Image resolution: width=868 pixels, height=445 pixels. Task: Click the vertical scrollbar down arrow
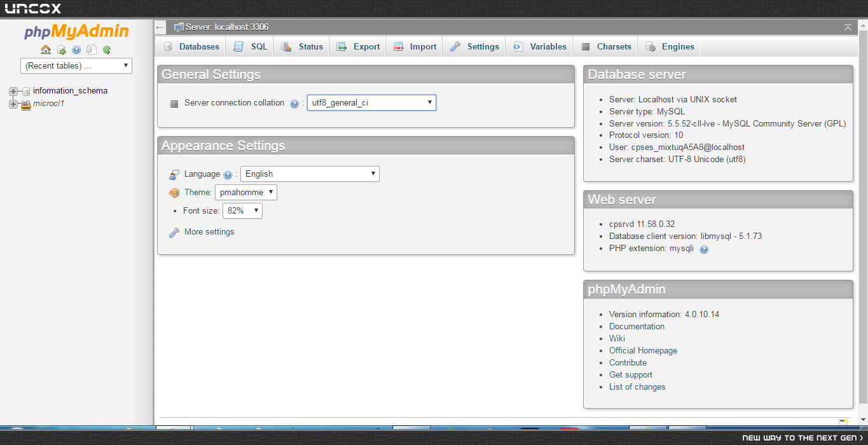(x=862, y=420)
